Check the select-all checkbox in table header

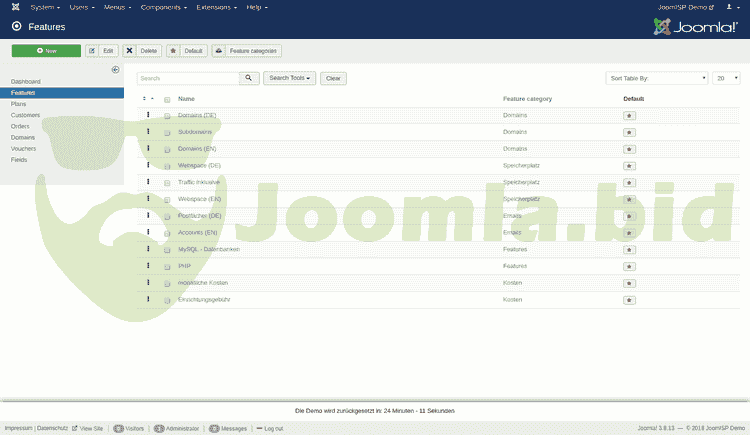pos(167,99)
